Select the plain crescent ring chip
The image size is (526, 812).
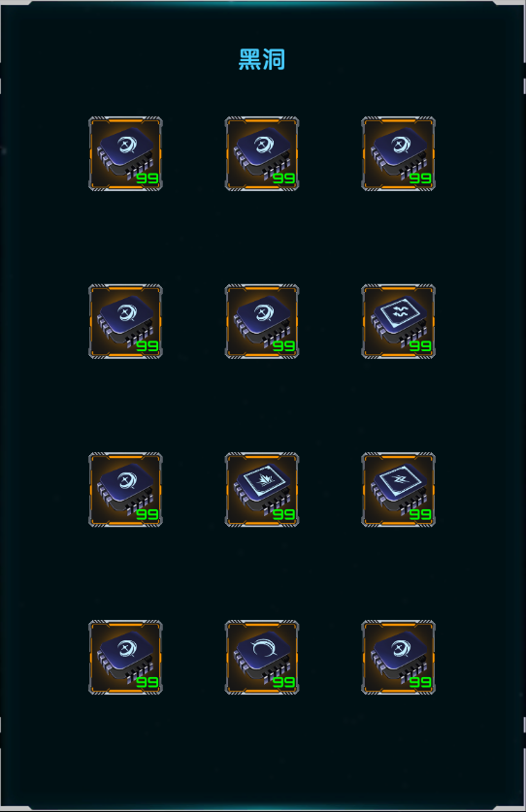(x=262, y=657)
